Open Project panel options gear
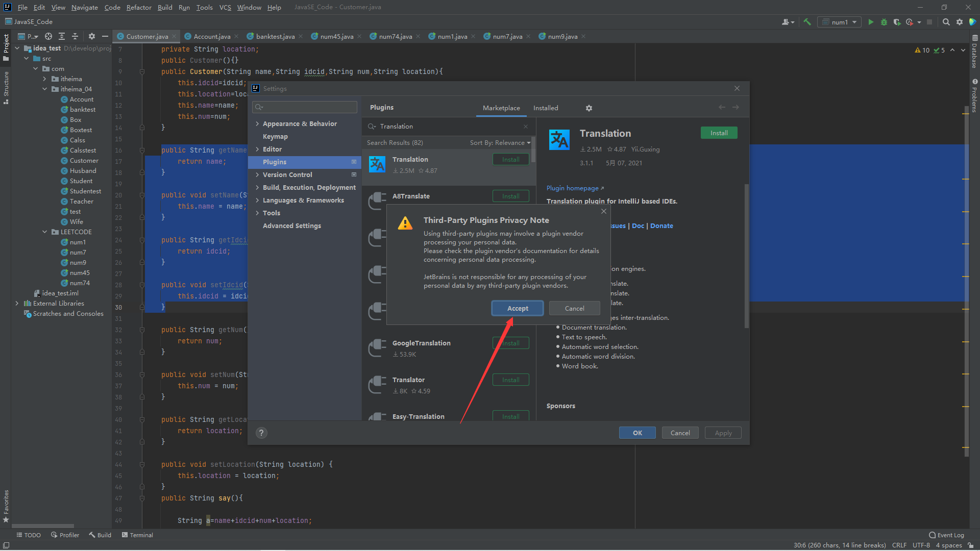Image resolution: width=980 pixels, height=551 pixels. click(92, 36)
